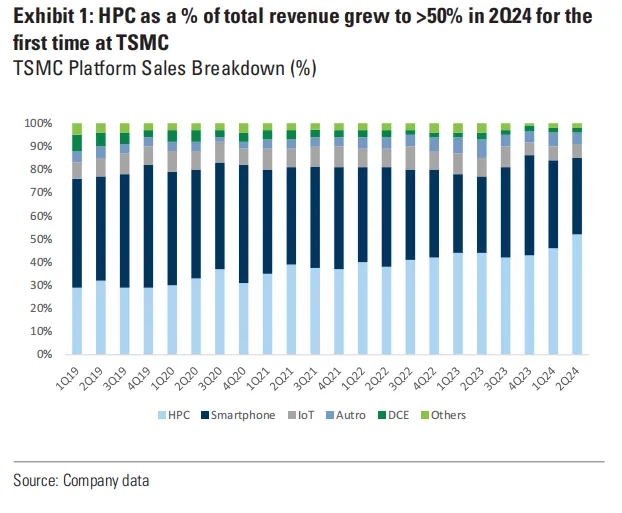Click the 2Q24 stacked bar

(577, 239)
